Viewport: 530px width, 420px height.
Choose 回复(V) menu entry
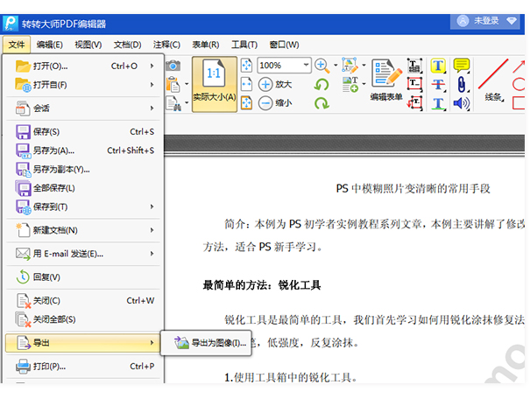[x=83, y=277]
